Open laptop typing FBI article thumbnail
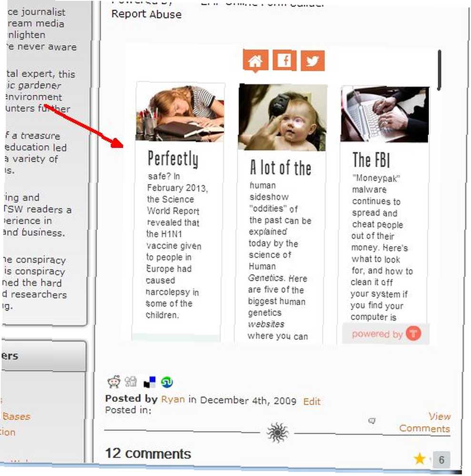Image resolution: width=471 pixels, height=476 pixels. (x=385, y=114)
